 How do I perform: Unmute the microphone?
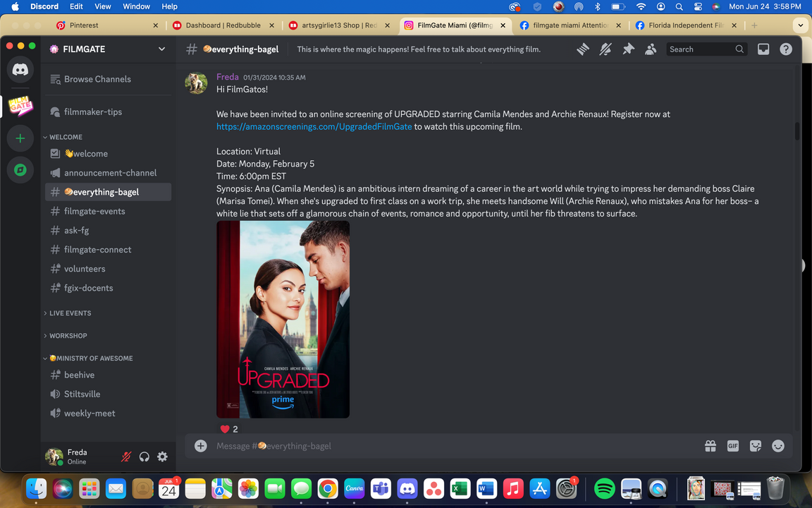pos(126,456)
